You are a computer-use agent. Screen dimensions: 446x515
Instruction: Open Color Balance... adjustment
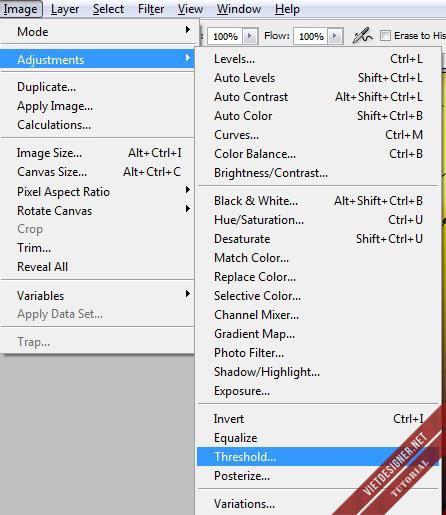[318, 154]
